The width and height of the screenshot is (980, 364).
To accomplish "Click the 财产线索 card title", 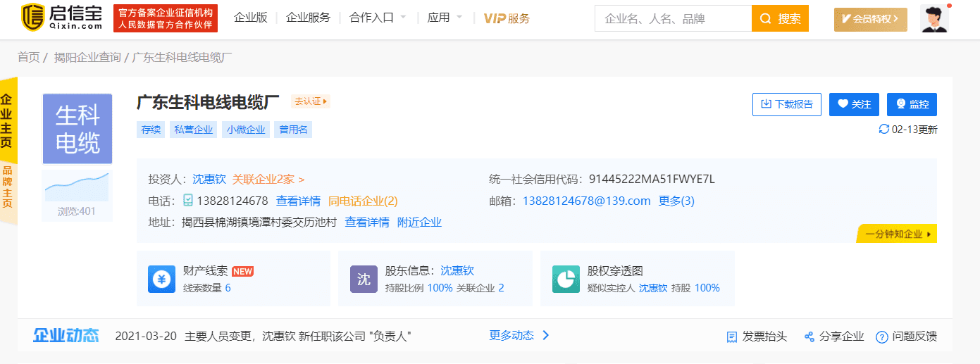I will click(206, 270).
